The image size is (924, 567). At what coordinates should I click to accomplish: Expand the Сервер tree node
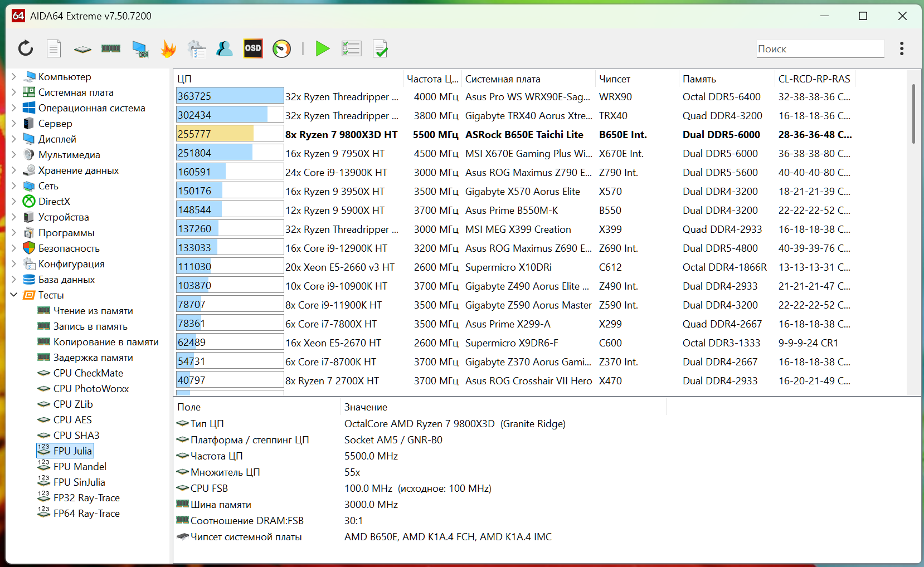(x=14, y=123)
